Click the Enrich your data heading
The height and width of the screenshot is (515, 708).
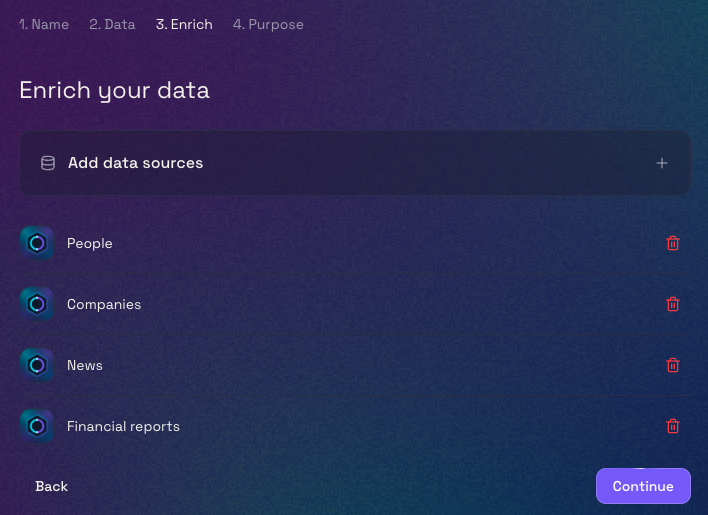pyautogui.click(x=114, y=90)
